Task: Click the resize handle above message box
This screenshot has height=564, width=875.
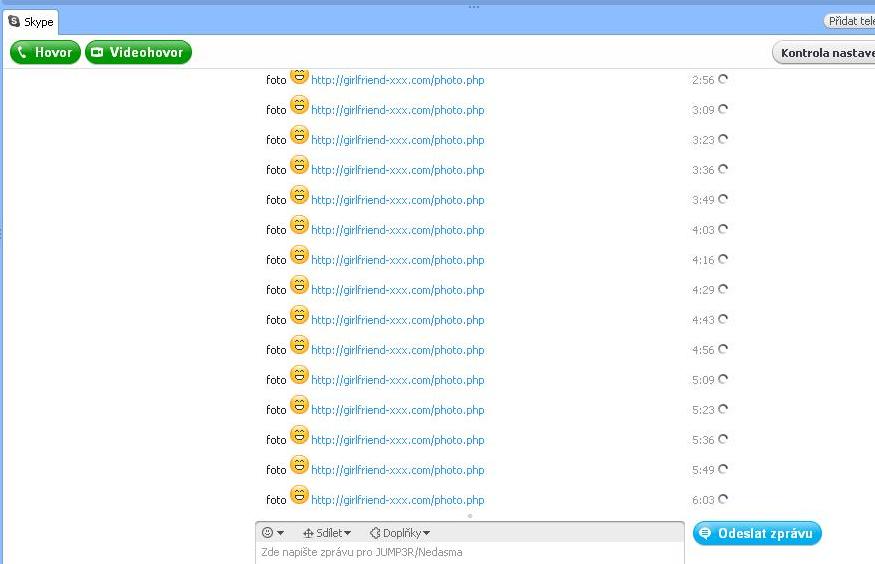Action: 470,516
